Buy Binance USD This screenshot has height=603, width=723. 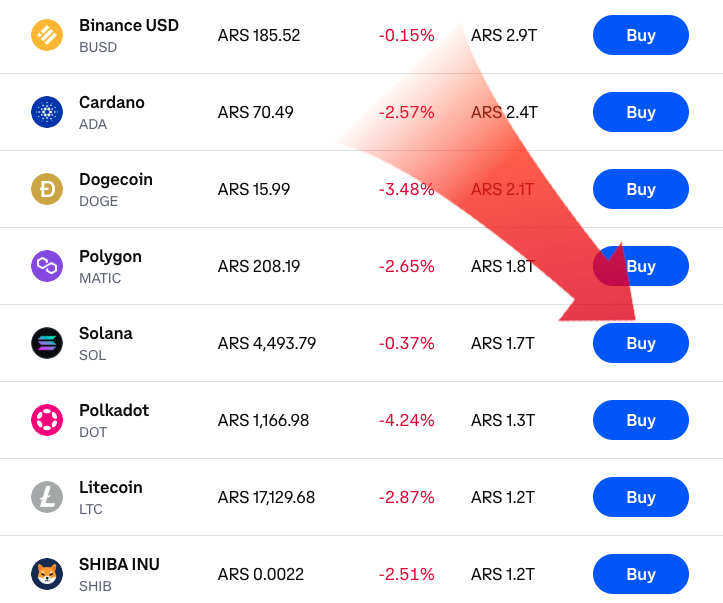click(640, 35)
